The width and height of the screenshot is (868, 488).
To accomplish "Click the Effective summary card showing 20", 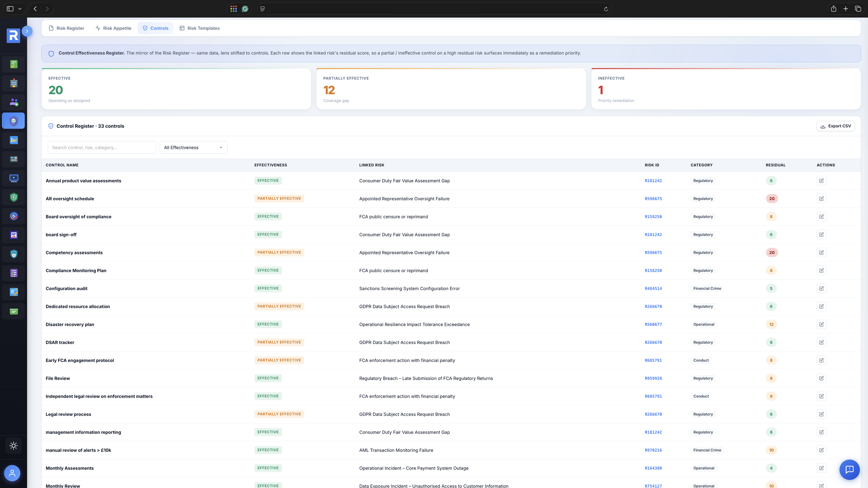I will (176, 89).
